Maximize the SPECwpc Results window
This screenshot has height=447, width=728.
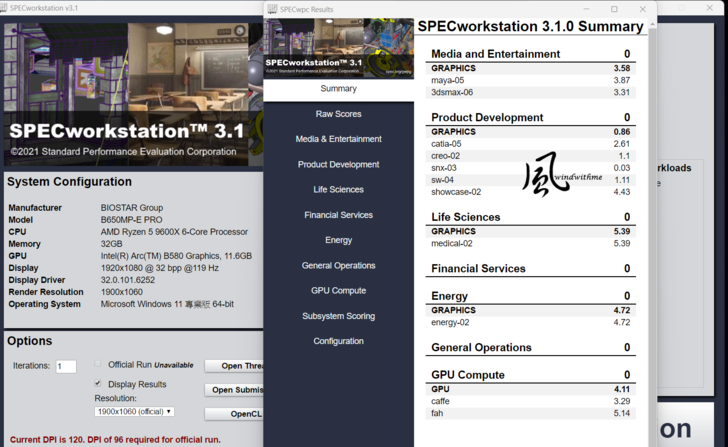click(x=614, y=9)
